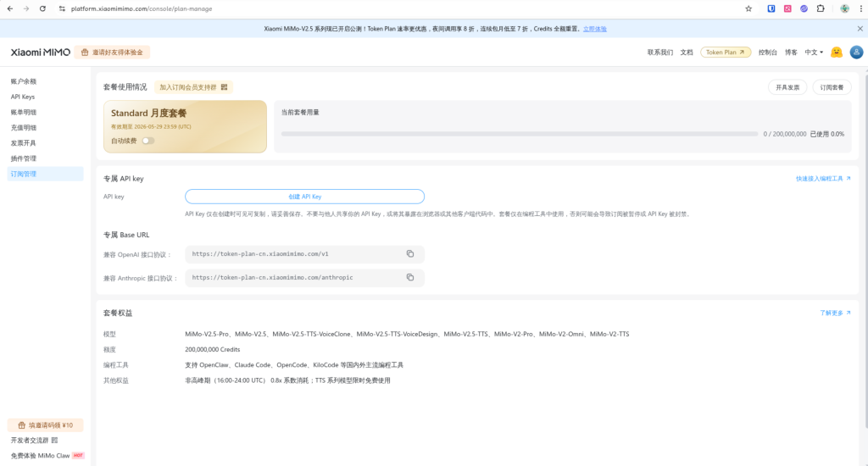
Task: Open site info icon in address bar
Action: [62, 8]
